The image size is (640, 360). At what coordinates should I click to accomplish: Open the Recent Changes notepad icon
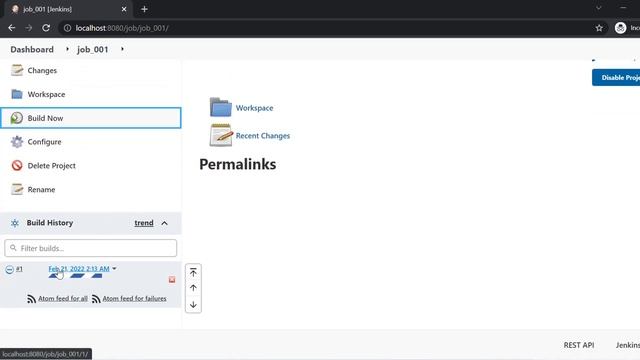[x=221, y=135]
